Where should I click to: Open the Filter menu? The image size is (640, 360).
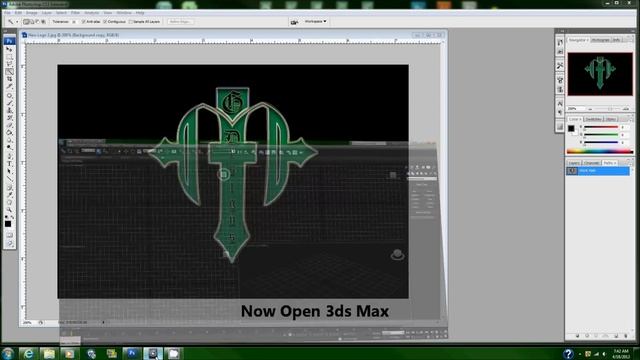pos(76,13)
